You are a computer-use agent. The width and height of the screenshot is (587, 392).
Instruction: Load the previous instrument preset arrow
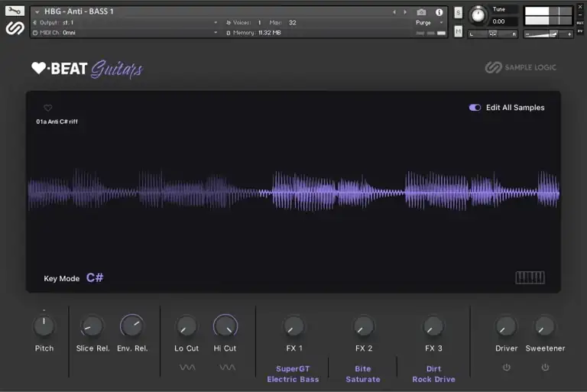(394, 12)
